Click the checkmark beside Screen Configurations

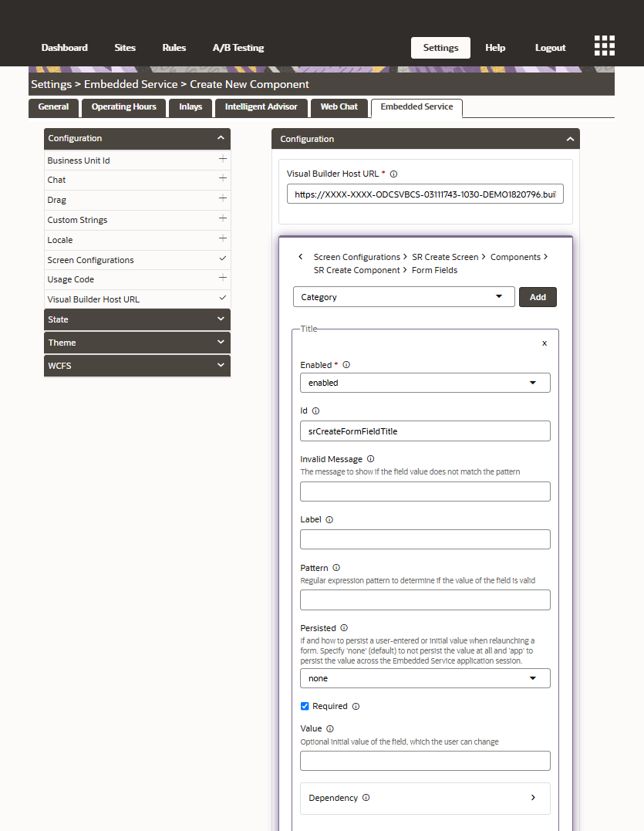[222, 260]
